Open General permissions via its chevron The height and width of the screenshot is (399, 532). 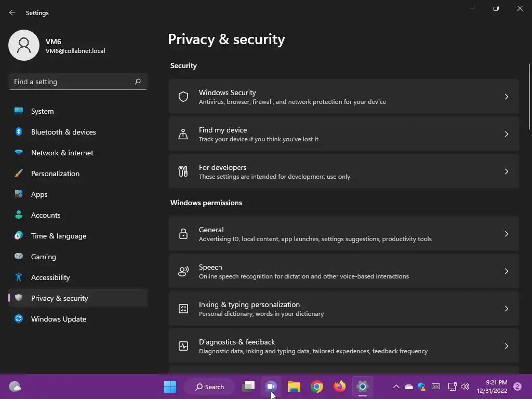(506, 234)
